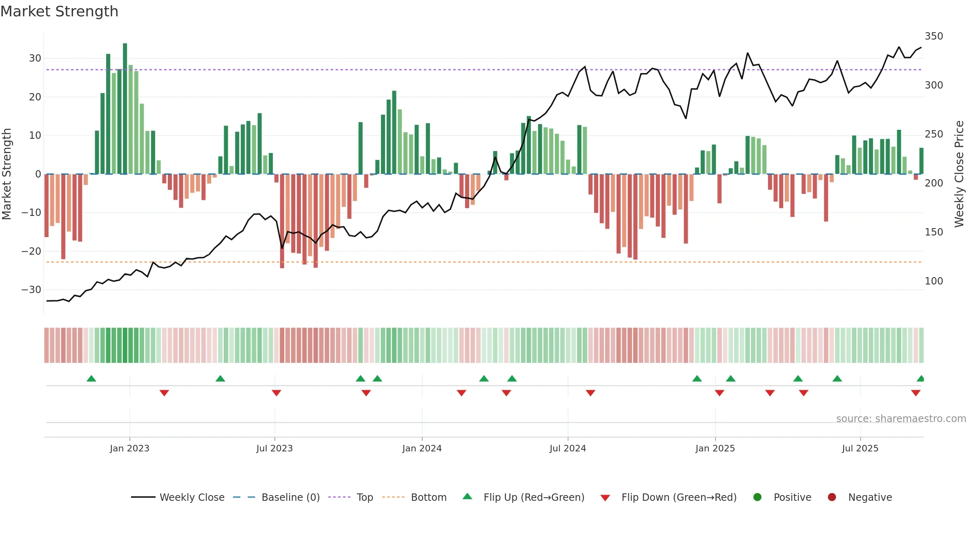The height and width of the screenshot is (551, 980).
Task: Click the tallest green bar near 34
Action: coord(125,109)
